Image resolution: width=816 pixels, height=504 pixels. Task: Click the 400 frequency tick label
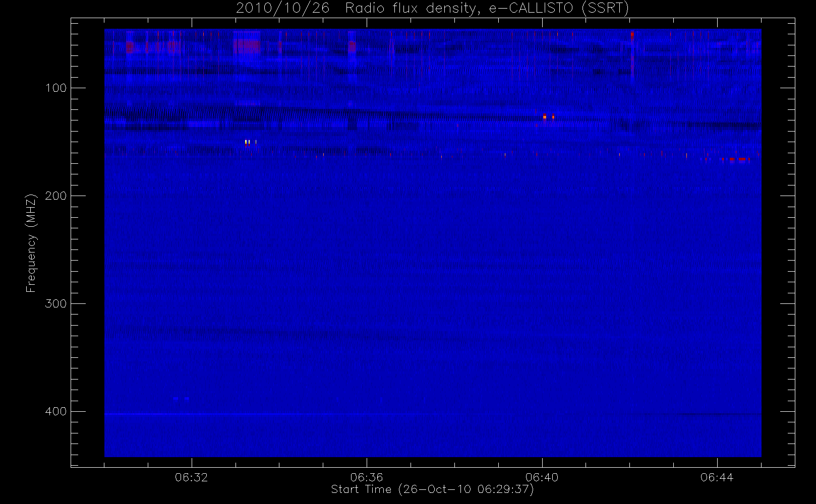pos(55,412)
